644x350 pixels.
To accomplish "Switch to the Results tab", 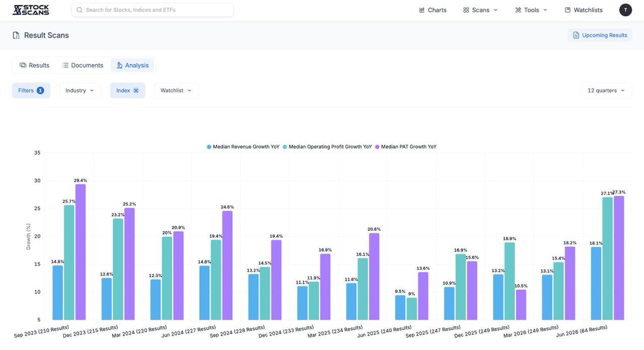I will (34, 65).
